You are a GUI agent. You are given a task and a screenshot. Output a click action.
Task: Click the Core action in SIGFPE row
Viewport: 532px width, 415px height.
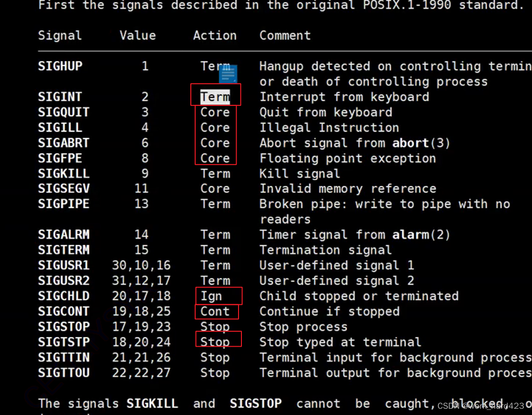[x=215, y=158]
